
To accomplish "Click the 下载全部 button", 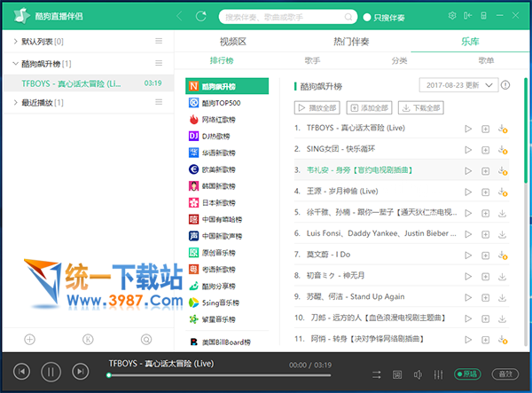I will click(x=420, y=108).
